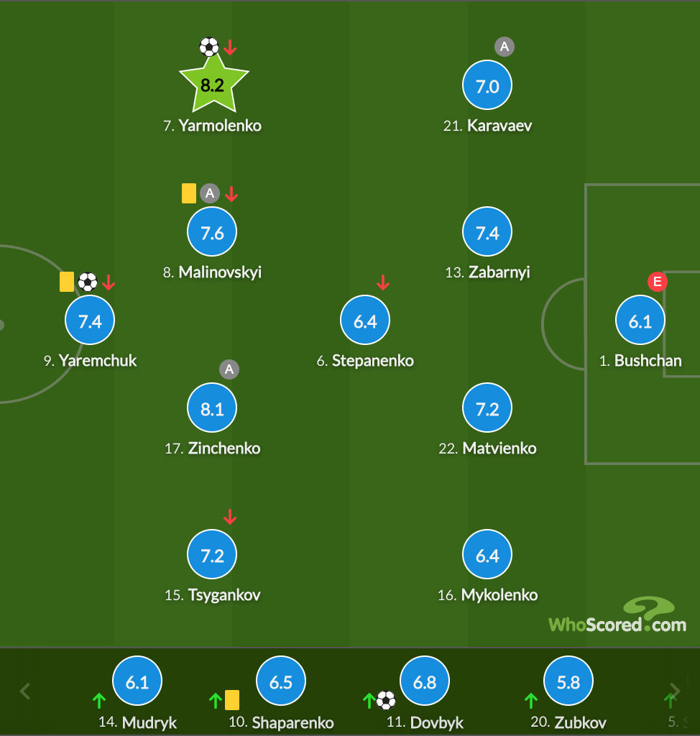Click the goal ball icon above Yaremchuk
Viewport: 700px width, 736px height.
[x=88, y=282]
